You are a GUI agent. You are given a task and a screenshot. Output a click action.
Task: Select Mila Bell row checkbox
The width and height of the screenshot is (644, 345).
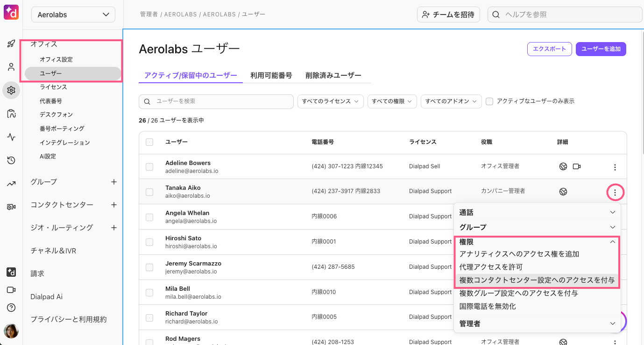click(149, 293)
